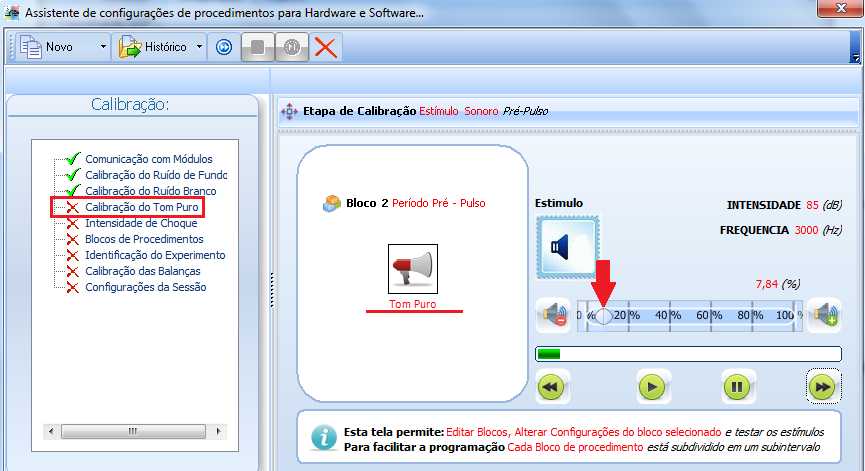Click green check next to Calibração do Ruído Branco
The height and width of the screenshot is (471, 865).
pyautogui.click(x=73, y=191)
